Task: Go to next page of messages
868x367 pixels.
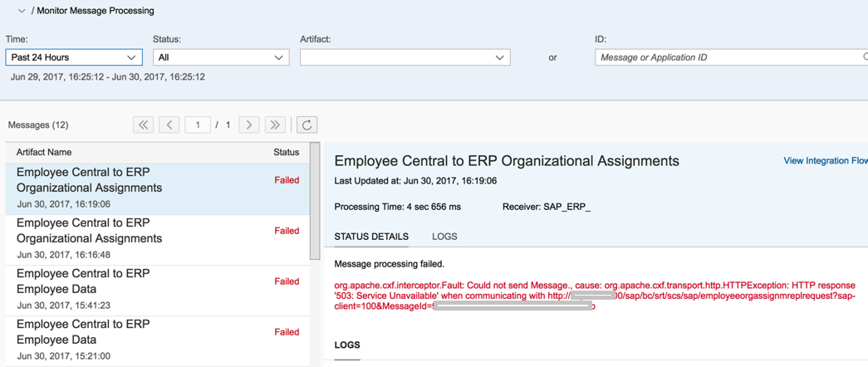Action: [249, 125]
